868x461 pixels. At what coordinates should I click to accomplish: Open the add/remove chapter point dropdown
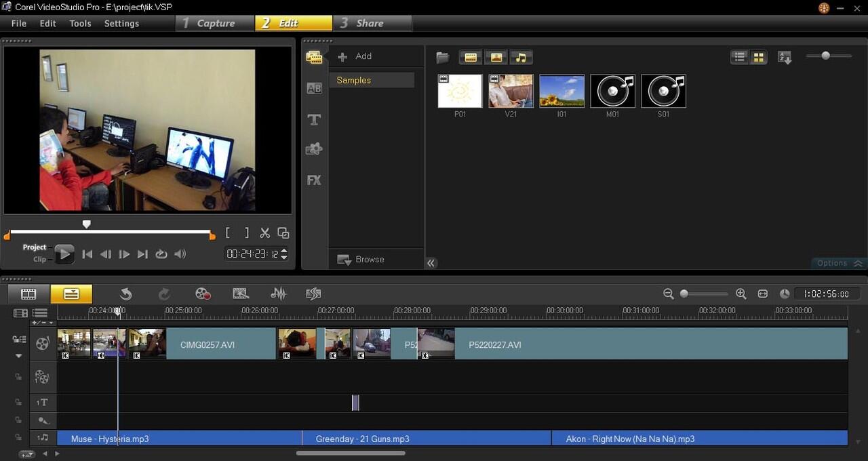tap(43, 323)
